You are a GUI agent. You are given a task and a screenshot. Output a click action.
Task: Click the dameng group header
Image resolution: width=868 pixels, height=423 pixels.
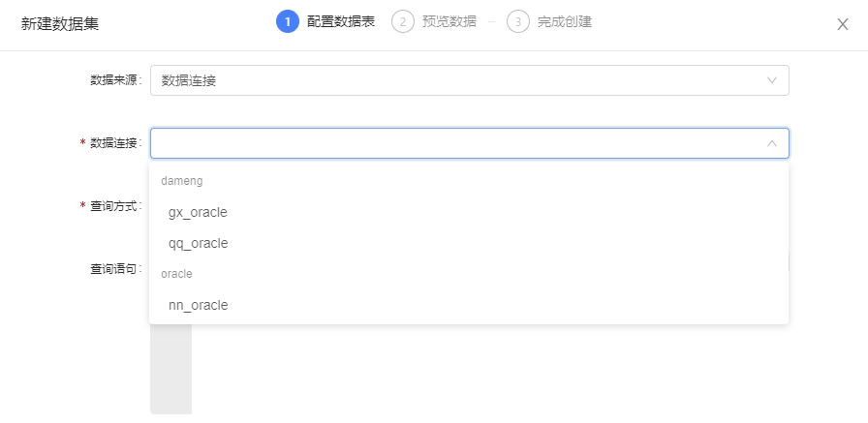click(x=181, y=181)
